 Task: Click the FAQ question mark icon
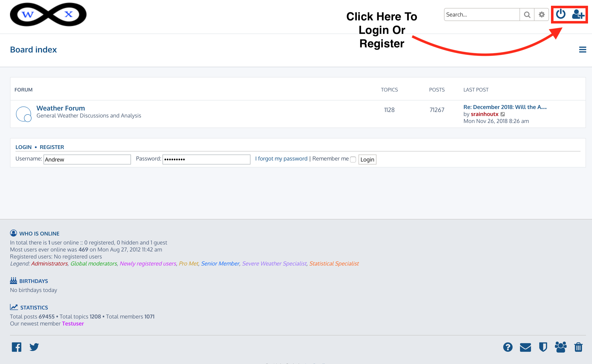[508, 347]
